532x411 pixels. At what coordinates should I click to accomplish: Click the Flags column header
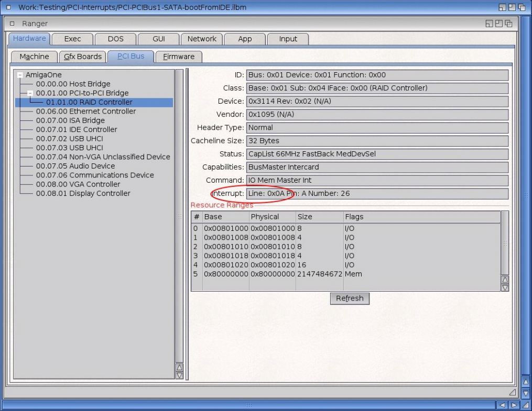422,217
